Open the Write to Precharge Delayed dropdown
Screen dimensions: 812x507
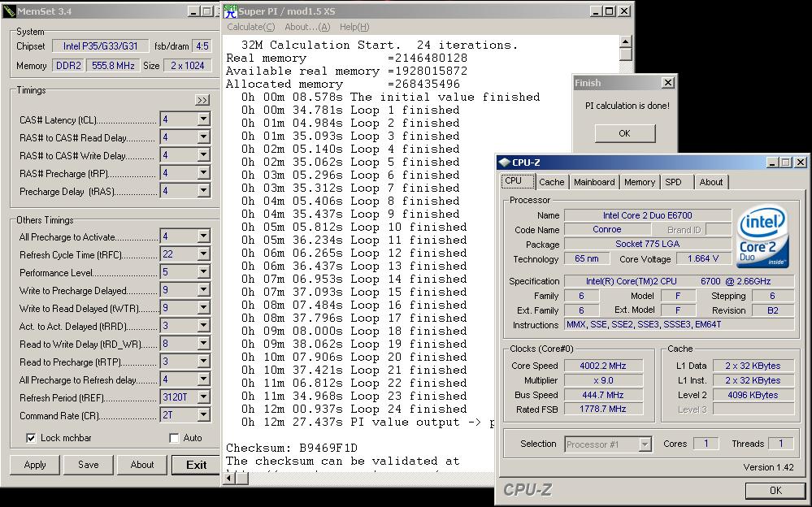(x=203, y=289)
